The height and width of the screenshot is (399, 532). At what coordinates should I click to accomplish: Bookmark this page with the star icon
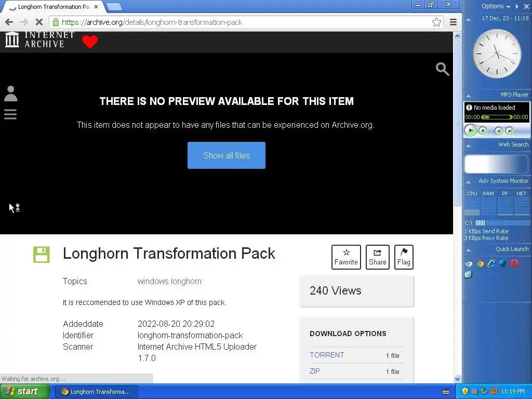pos(436,22)
